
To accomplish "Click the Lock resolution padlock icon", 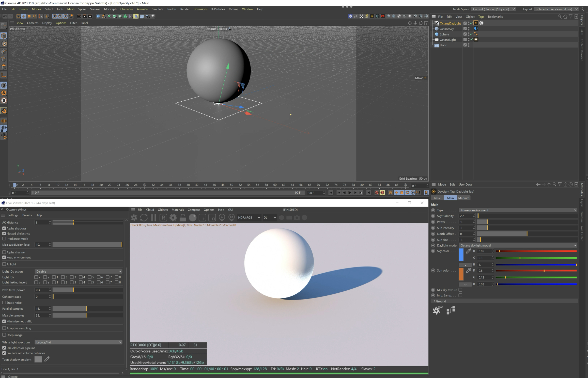I will pos(183,218).
